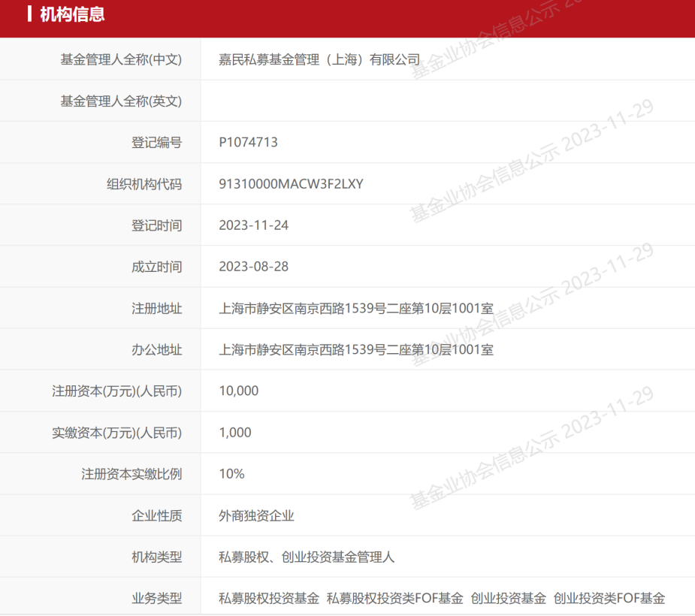Select the ratio value 10%
695x616 pixels.
tap(231, 474)
